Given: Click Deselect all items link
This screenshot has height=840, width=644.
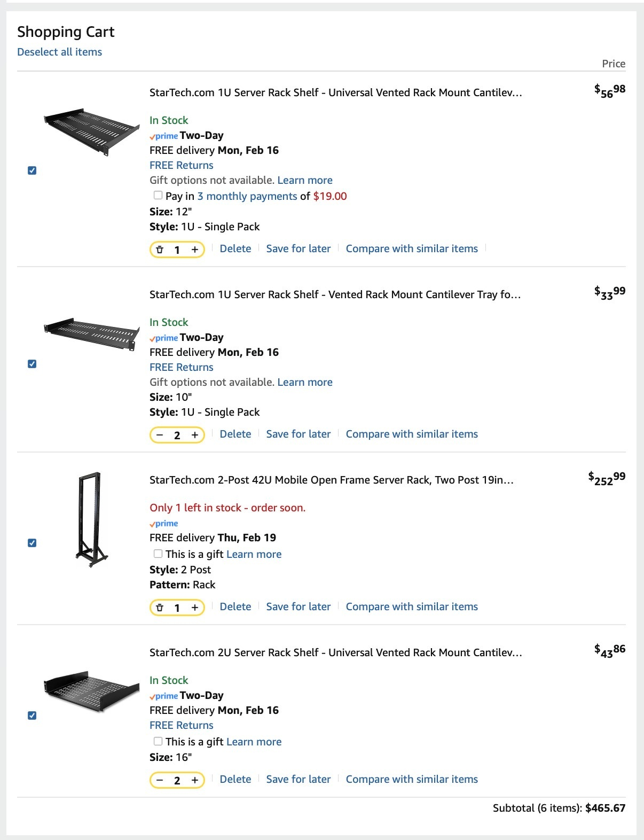Looking at the screenshot, I should coord(59,52).
